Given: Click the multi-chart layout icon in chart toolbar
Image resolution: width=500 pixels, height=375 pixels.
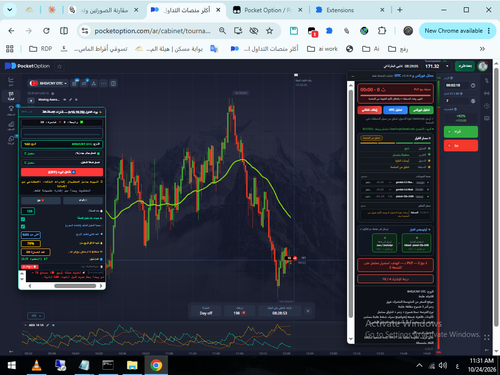Looking at the screenshot, I should (x=113, y=83).
